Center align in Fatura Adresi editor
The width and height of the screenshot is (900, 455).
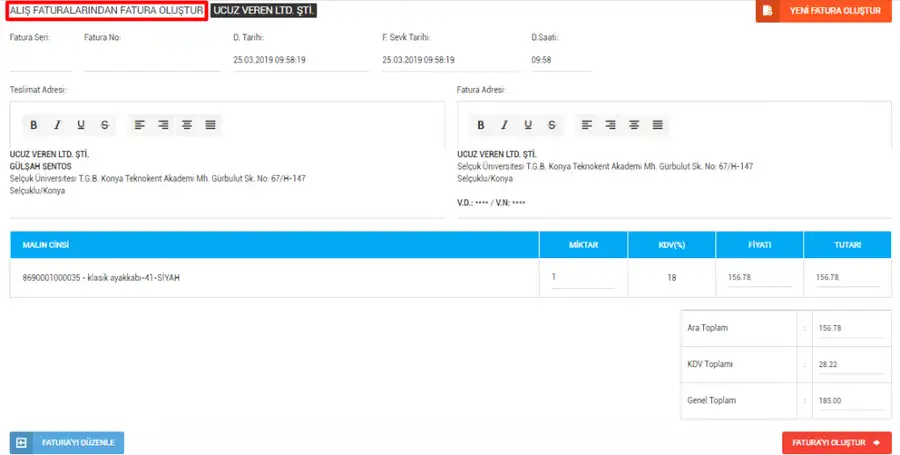pos(634,125)
